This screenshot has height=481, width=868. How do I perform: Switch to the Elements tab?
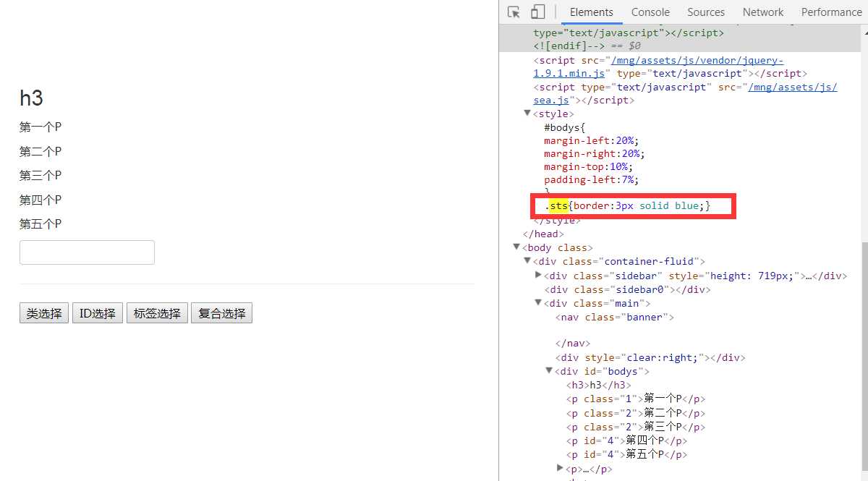point(592,12)
